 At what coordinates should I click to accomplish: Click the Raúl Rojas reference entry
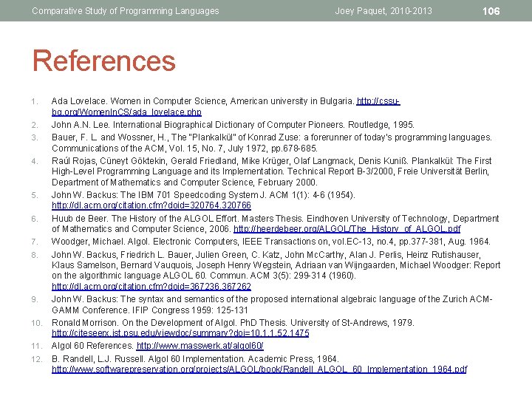pos(271,171)
